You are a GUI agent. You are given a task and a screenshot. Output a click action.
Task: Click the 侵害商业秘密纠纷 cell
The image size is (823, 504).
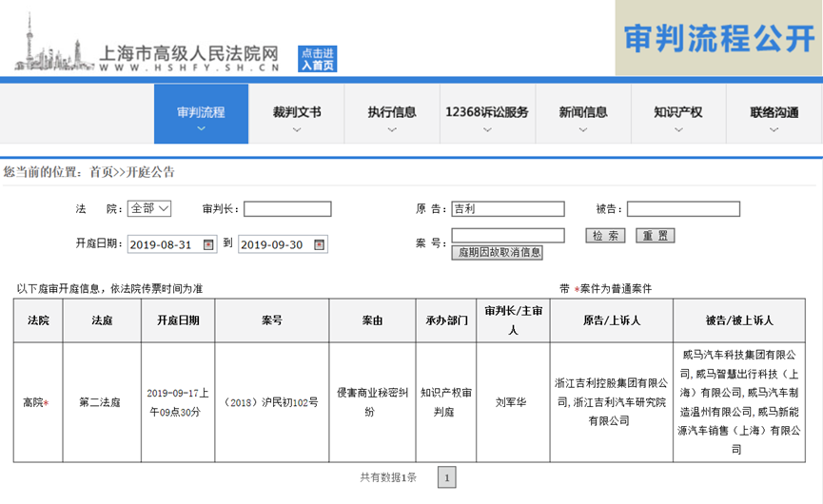(372, 403)
